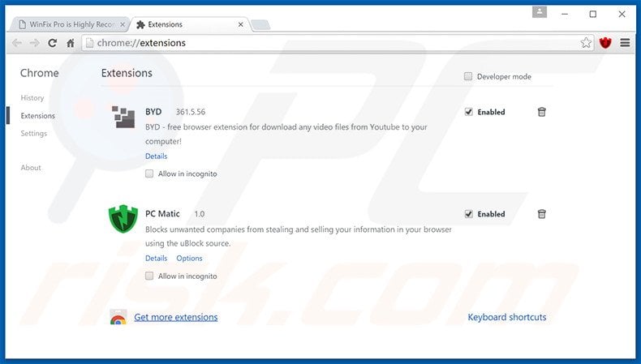Click the Chrome sidebar heading

click(39, 73)
